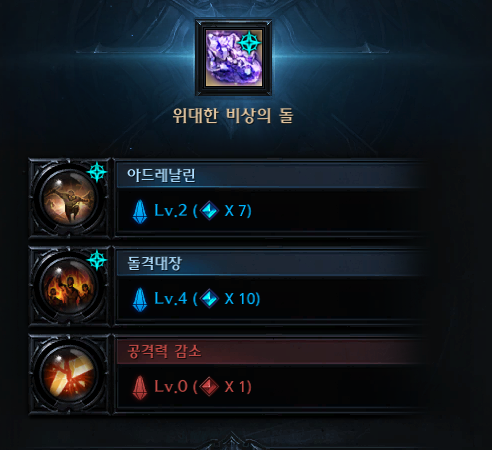Click the 아드레날린 header label
The height and width of the screenshot is (450, 492).
(x=161, y=175)
